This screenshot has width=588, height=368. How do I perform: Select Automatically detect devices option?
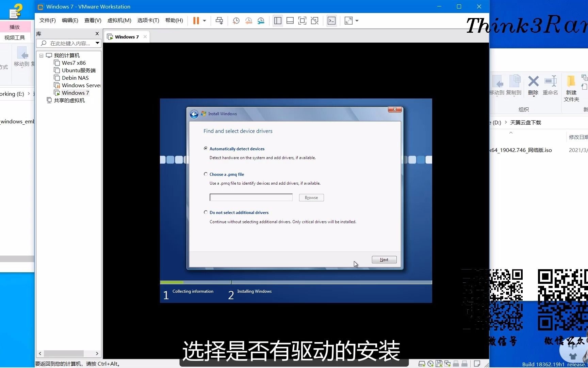tap(206, 149)
